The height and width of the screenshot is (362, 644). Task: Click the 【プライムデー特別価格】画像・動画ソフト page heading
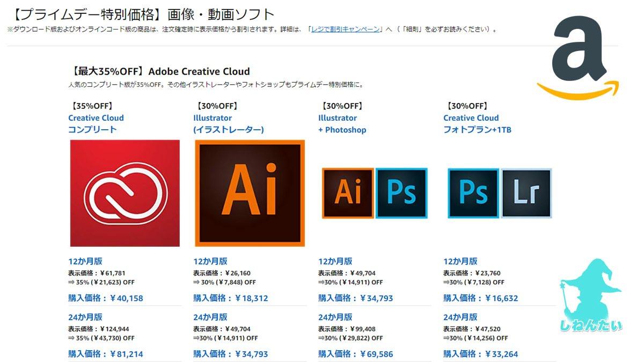[x=141, y=14]
